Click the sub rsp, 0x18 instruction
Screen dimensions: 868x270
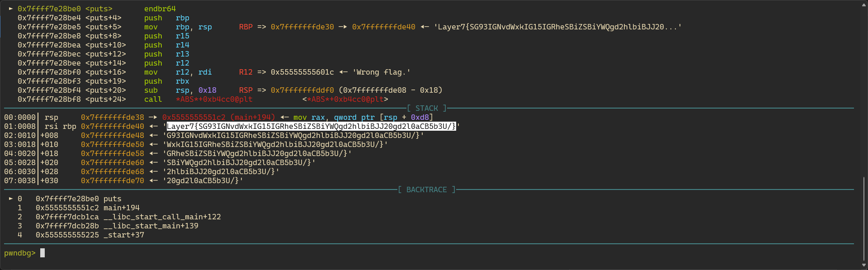tap(180, 90)
